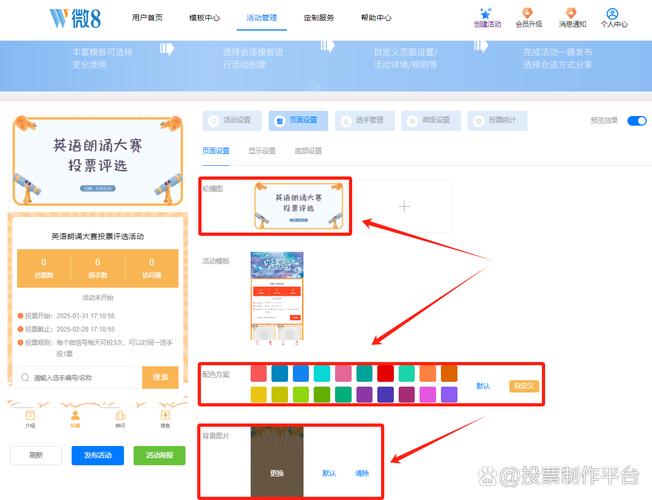Tap 报名 icon in phone preview
The height and width of the screenshot is (500, 652).
tap(164, 416)
